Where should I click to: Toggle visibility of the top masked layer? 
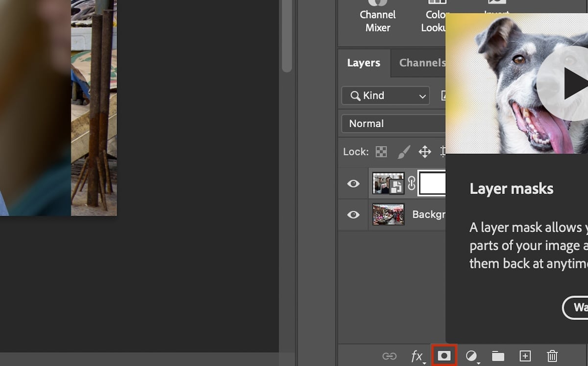[353, 183]
